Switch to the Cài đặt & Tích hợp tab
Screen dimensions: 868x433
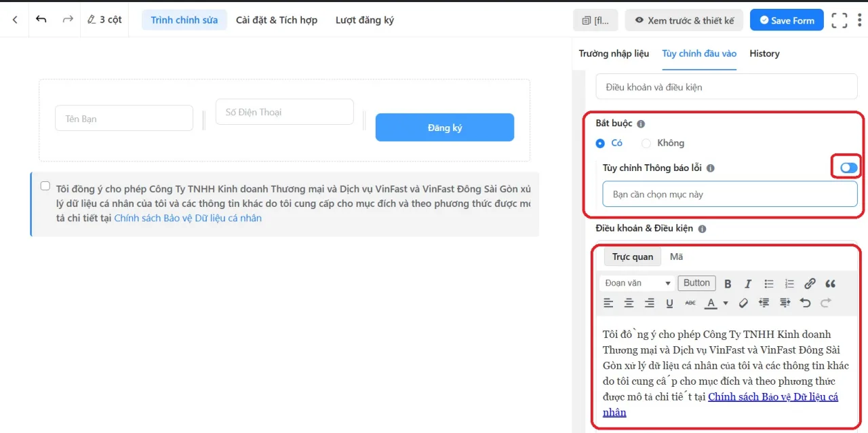click(x=276, y=20)
